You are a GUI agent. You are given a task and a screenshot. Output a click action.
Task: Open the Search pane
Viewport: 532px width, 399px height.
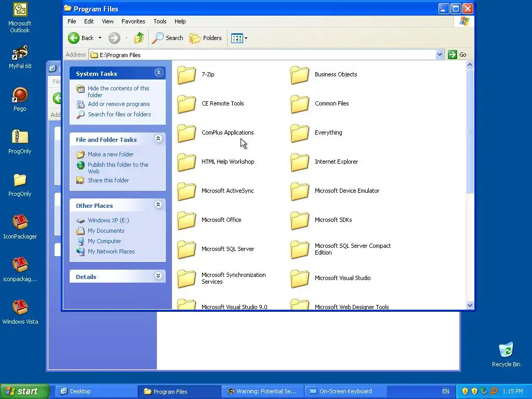(x=168, y=38)
